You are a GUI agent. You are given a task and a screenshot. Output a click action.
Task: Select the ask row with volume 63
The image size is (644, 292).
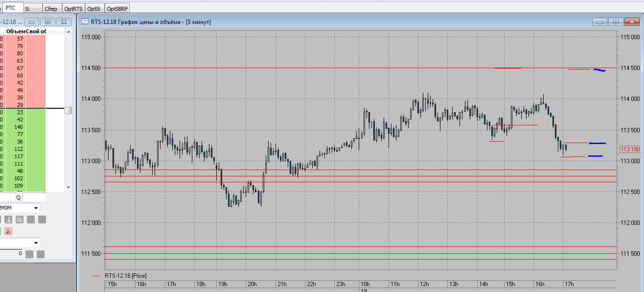23,61
